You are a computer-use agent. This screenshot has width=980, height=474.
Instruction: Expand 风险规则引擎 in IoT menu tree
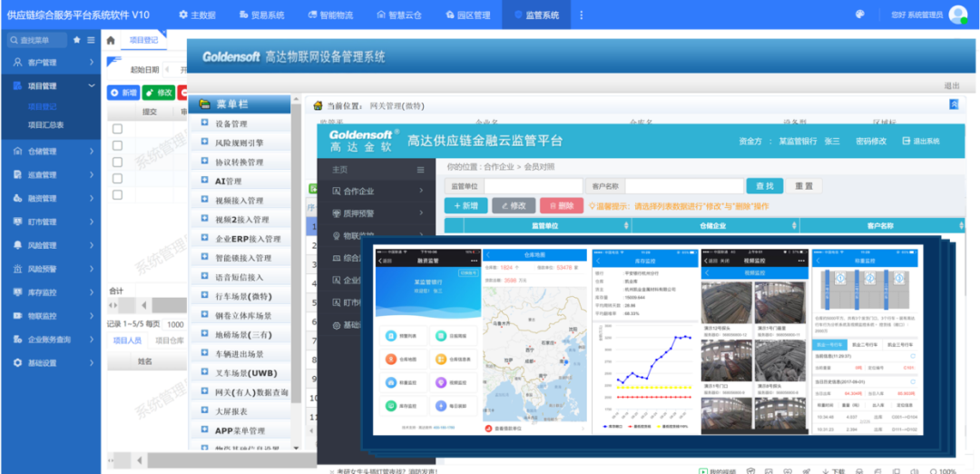tap(204, 143)
